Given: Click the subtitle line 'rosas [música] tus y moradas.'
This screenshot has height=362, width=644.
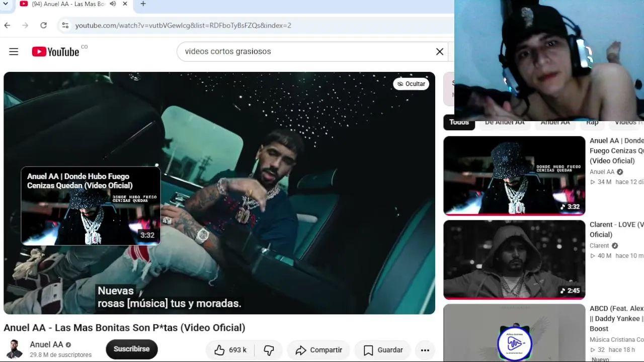Looking at the screenshot, I should pos(170,304).
